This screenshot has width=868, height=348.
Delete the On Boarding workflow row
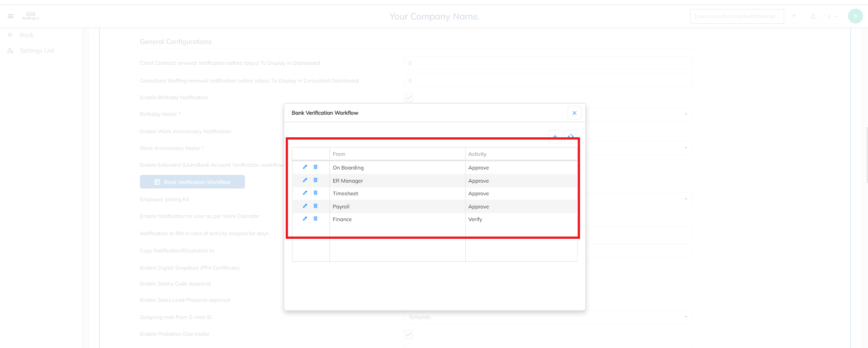[x=316, y=167]
